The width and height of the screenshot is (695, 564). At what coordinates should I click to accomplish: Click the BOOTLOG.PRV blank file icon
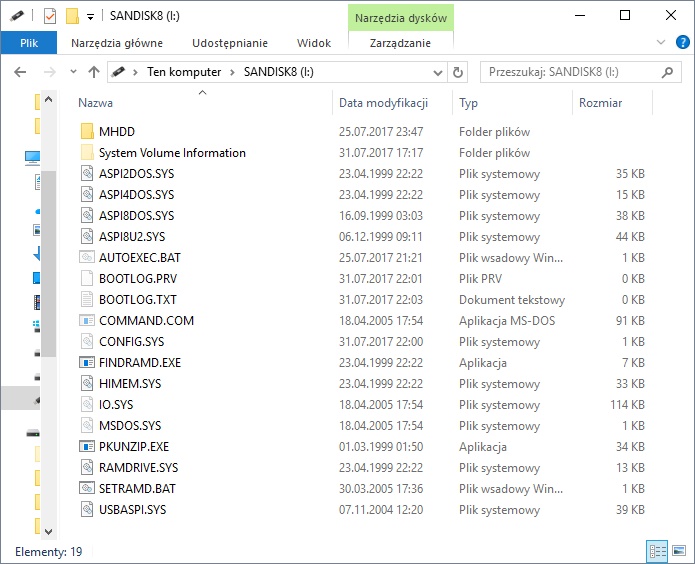tap(87, 278)
